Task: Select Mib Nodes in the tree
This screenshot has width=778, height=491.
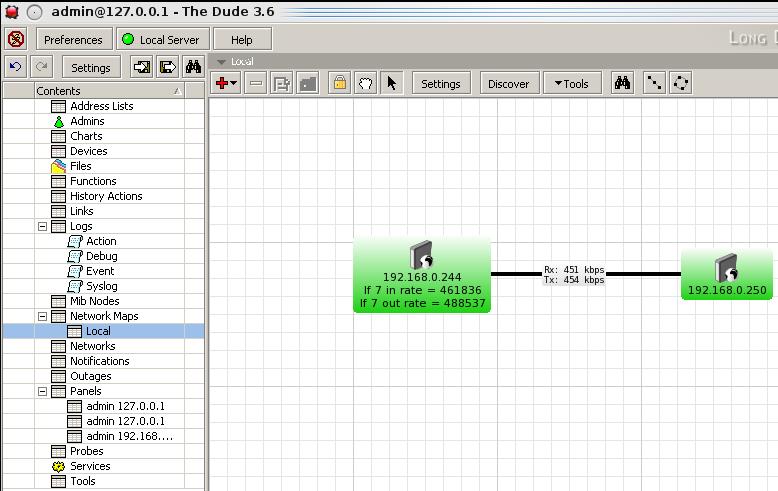Action: tap(95, 301)
